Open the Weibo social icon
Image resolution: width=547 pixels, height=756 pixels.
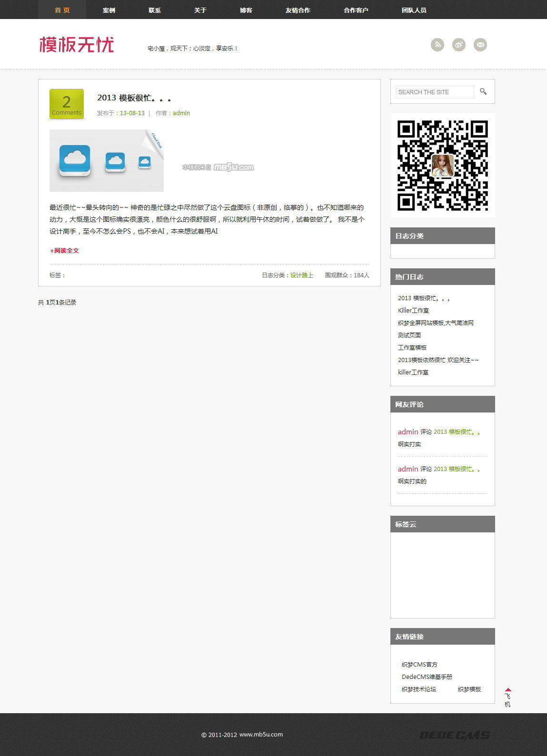(459, 45)
